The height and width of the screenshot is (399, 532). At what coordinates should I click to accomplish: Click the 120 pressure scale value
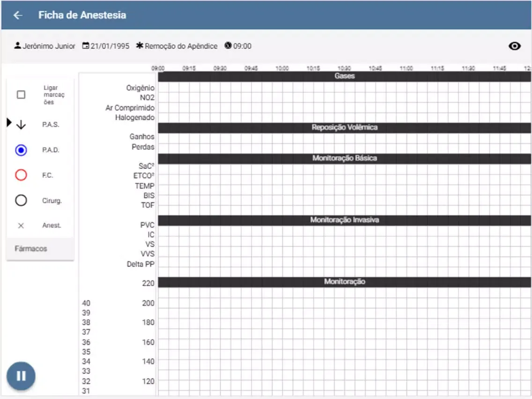pyautogui.click(x=148, y=381)
